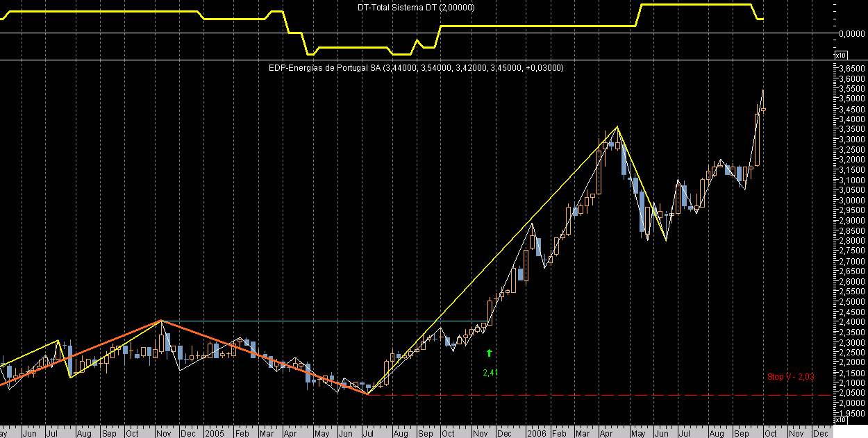Select the long yellow uptrend line to April peak

(493, 260)
